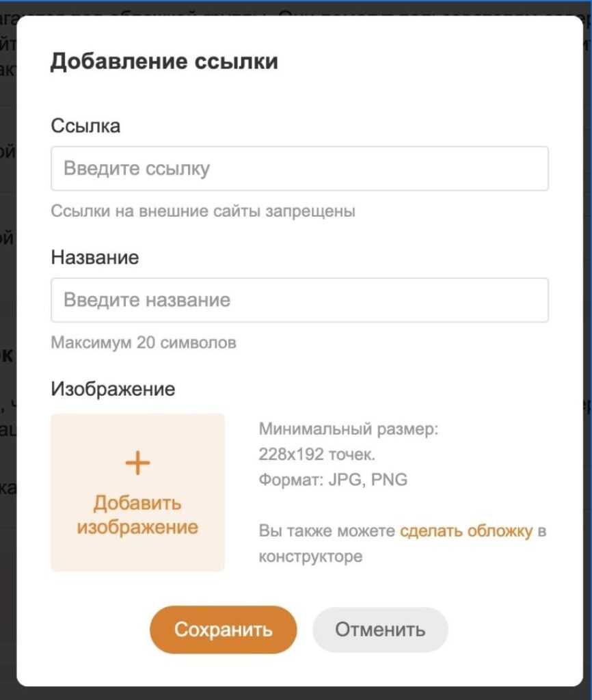Click the "Формат: JPG, PNG" text
This screenshot has width=592, height=700.
coord(333,480)
